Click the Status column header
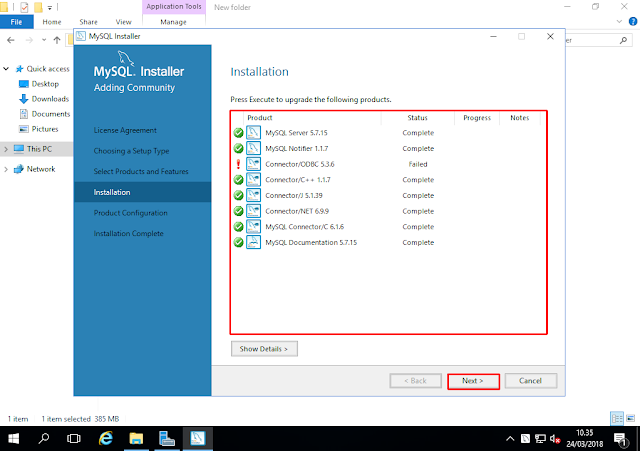Viewport: 640px width, 451px height. 418,118
